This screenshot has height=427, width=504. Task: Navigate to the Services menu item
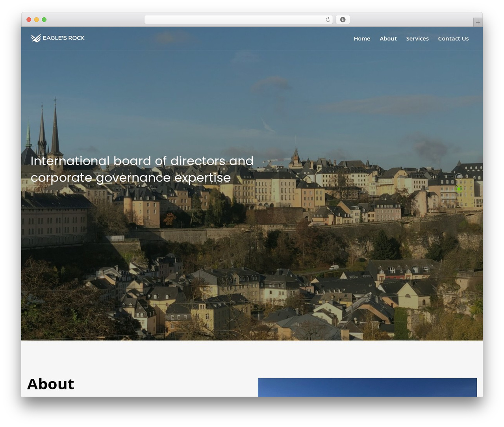click(x=417, y=39)
